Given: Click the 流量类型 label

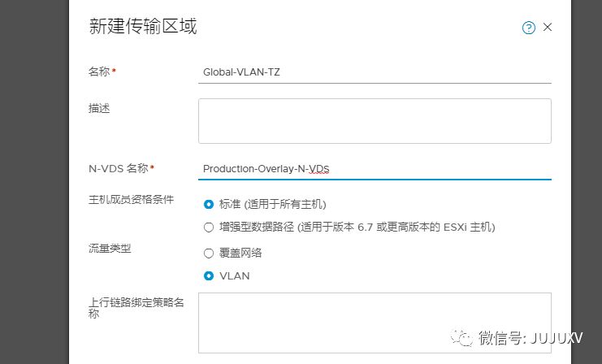Looking at the screenshot, I should [109, 248].
